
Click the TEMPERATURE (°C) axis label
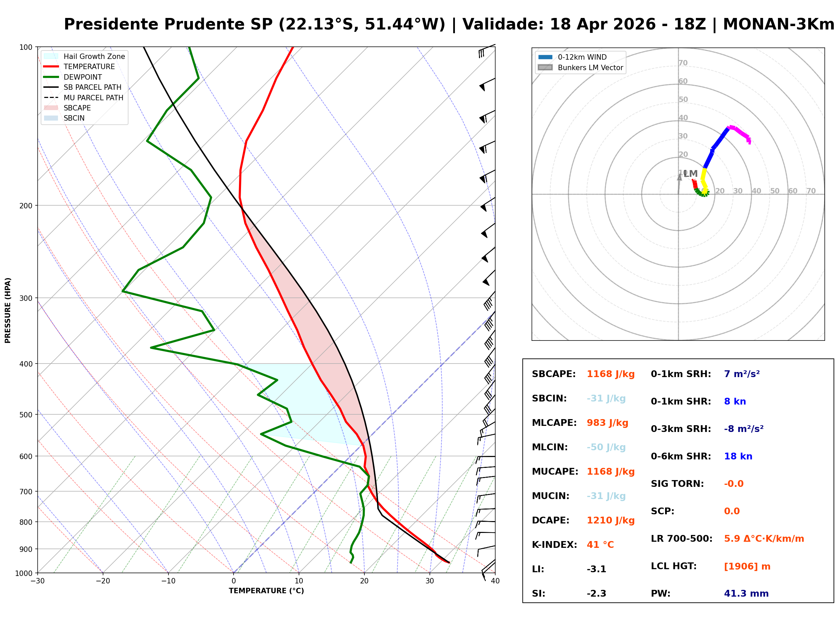(266, 591)
